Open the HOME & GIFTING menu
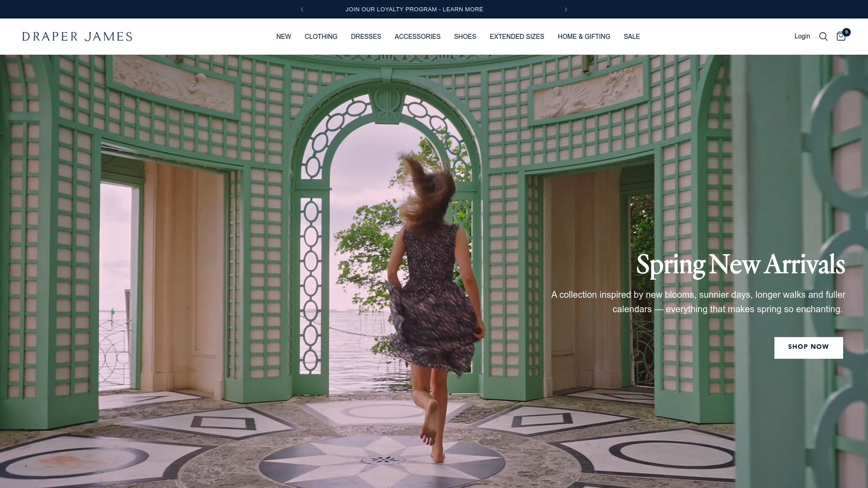This screenshot has height=488, width=868. pyautogui.click(x=584, y=37)
